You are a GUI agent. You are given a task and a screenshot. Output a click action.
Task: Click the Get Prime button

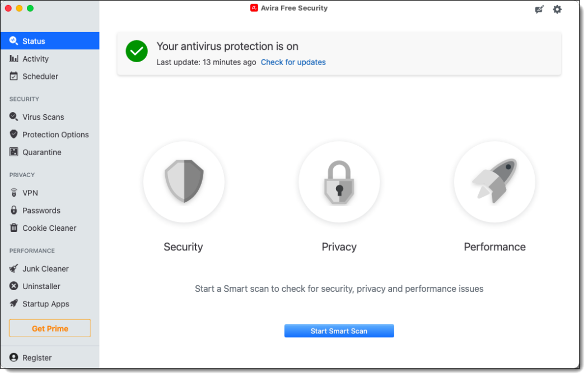pos(50,328)
